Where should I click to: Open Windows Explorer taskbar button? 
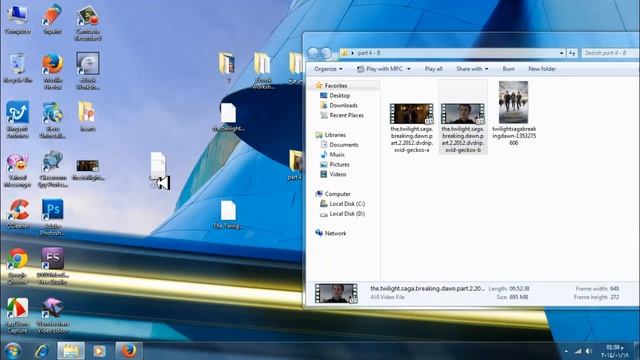(71, 351)
